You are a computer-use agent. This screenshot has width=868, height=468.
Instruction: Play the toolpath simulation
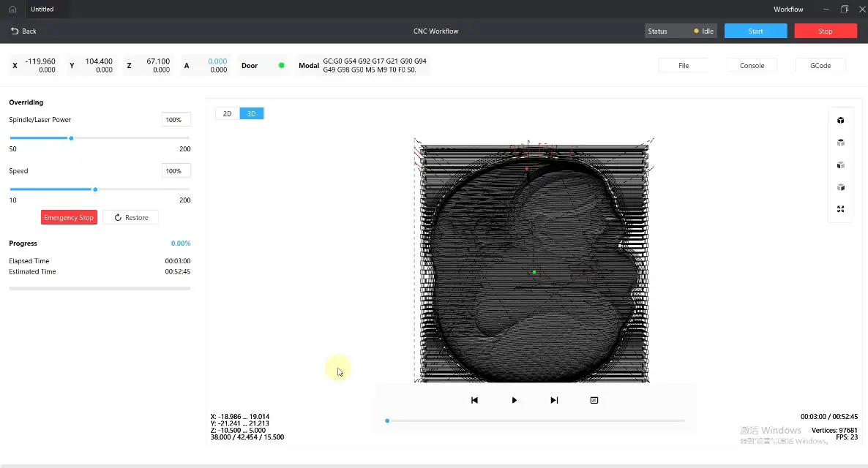point(514,400)
